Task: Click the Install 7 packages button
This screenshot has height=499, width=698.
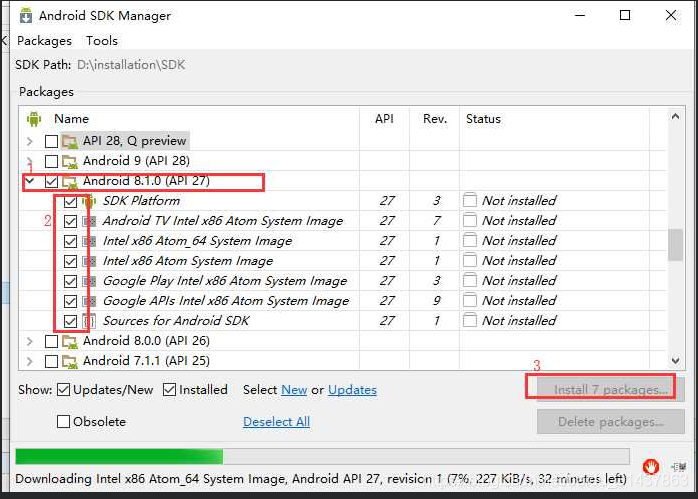Action: pyautogui.click(x=610, y=389)
